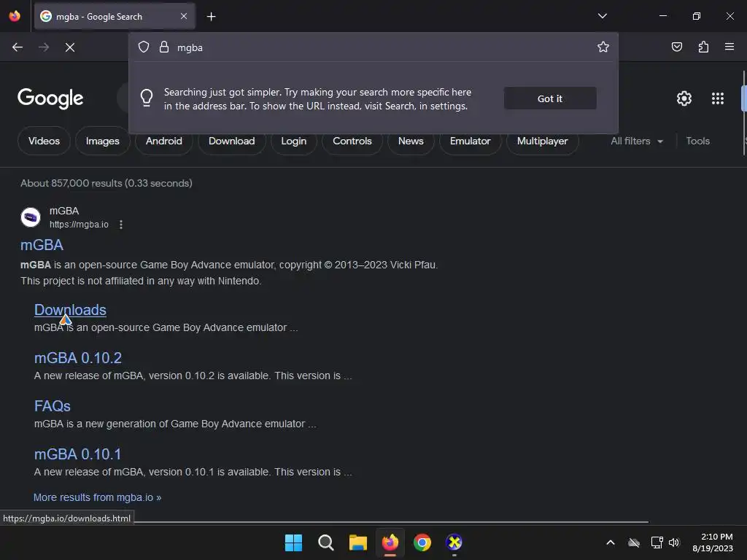Expand the All filters dropdown

636,141
